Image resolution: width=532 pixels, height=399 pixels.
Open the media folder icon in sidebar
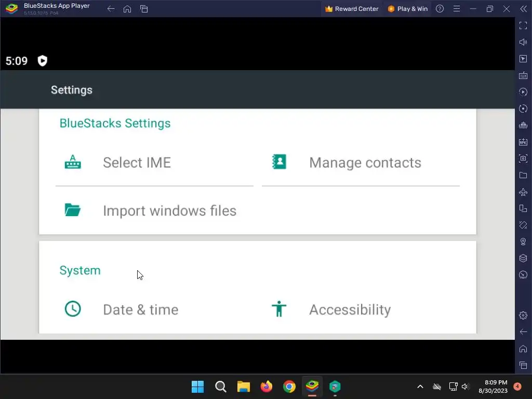coord(523,175)
